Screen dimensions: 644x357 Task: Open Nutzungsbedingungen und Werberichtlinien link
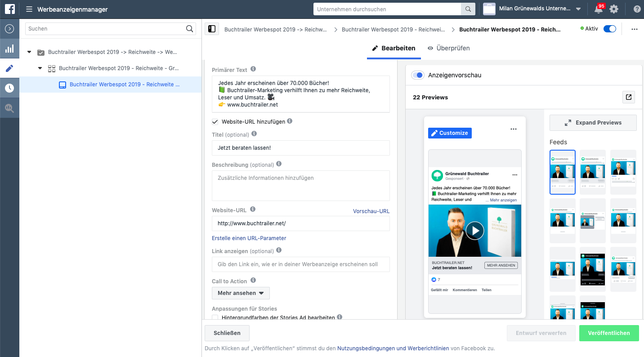pyautogui.click(x=393, y=348)
